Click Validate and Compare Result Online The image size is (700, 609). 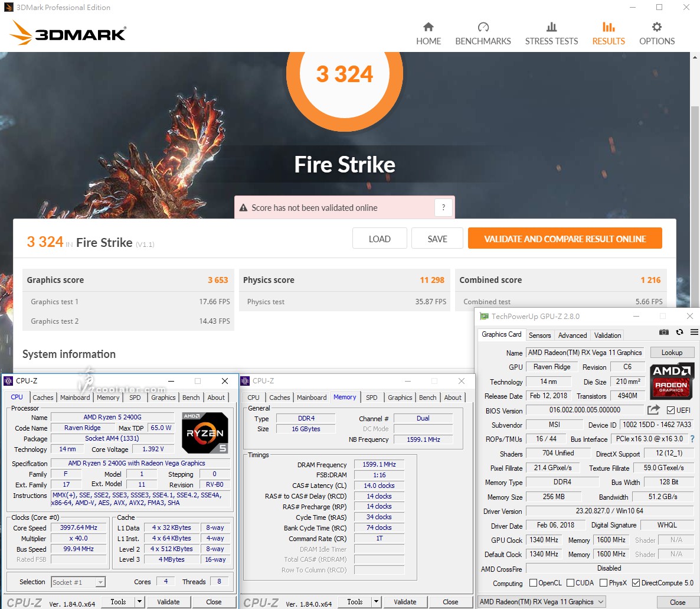(565, 239)
